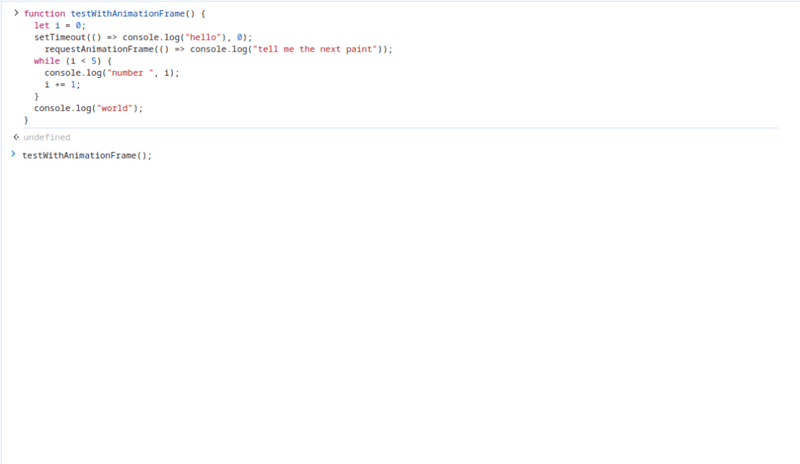
Task: Click the return arrow next to undefined
Action: (16, 137)
